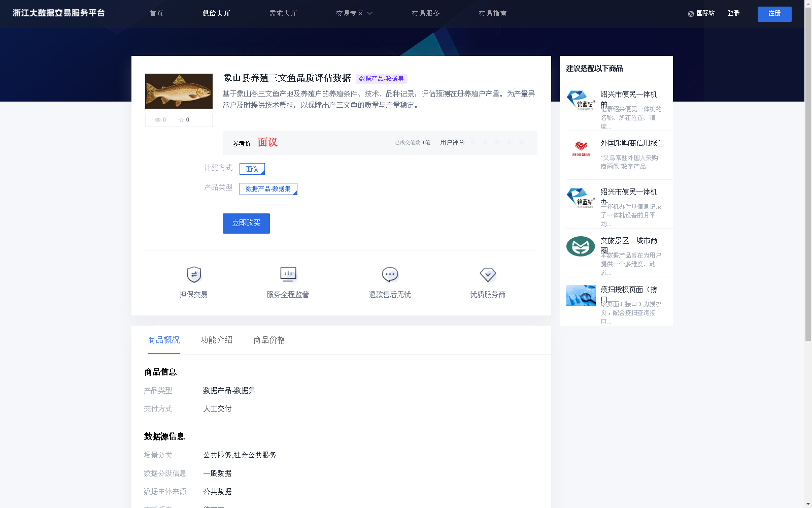Open the 文旅景区、城市商圈 green logo
The width and height of the screenshot is (812, 508).
[x=581, y=246]
